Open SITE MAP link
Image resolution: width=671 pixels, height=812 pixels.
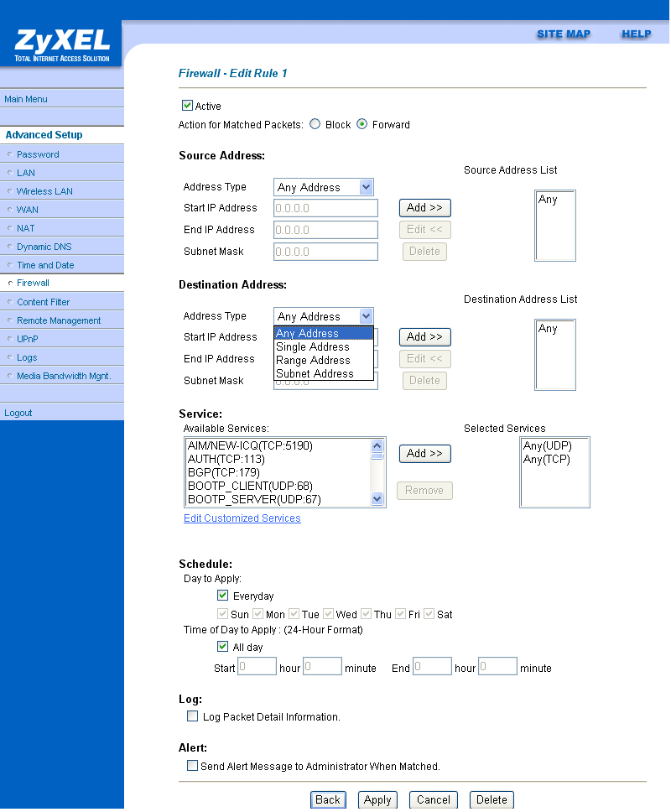(x=564, y=34)
